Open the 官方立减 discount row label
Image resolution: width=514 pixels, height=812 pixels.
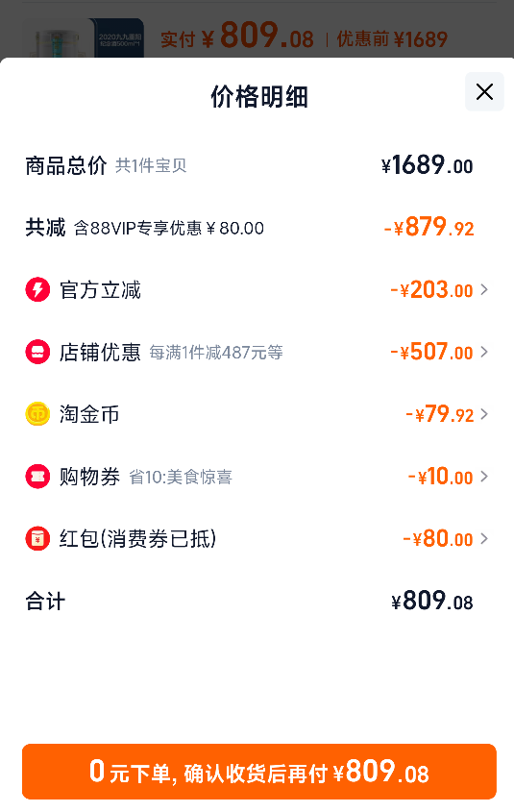point(100,290)
